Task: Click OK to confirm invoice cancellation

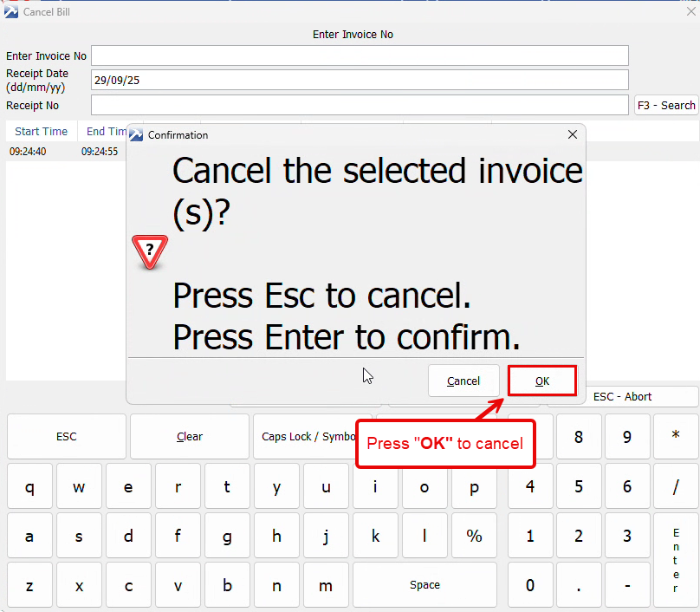Action: [x=541, y=381]
